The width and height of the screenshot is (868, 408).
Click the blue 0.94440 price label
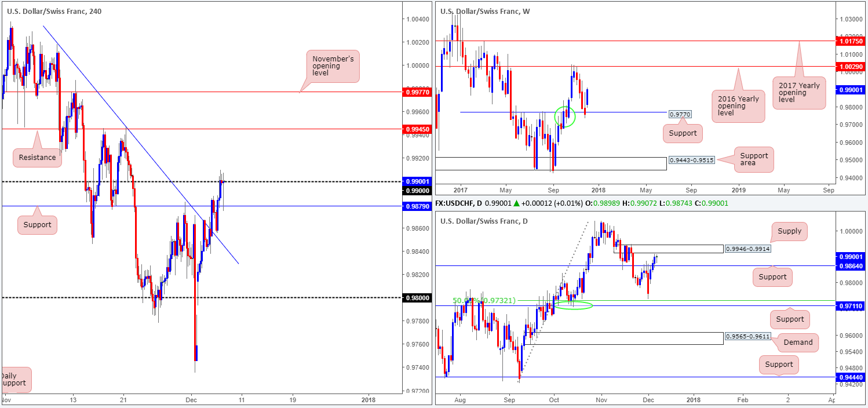point(851,377)
